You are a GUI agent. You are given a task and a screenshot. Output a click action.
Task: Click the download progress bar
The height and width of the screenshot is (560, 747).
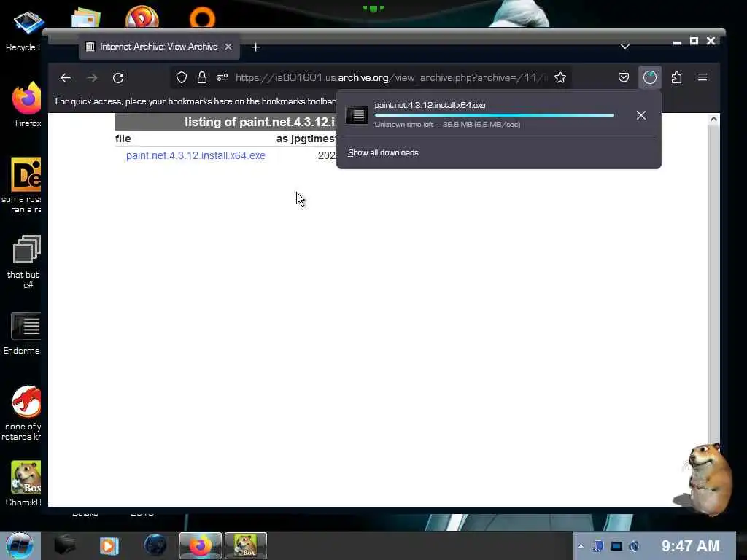(x=494, y=115)
